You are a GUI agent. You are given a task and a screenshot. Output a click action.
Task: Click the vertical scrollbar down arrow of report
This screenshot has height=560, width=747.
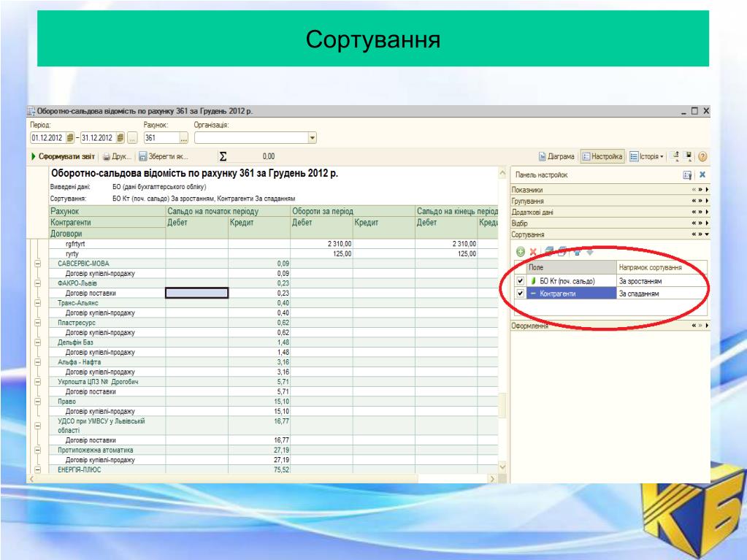click(502, 467)
